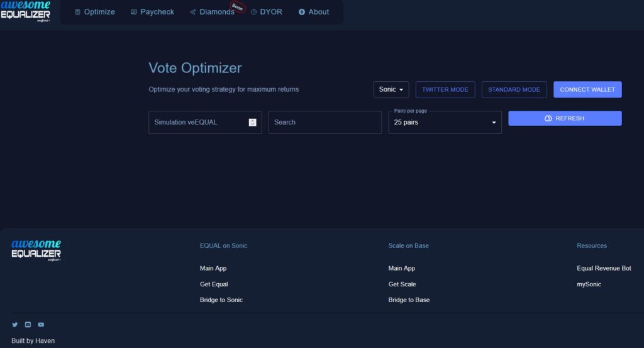Open the Twitter social icon in footer
Screen dimensions: 644x348
tap(15, 325)
